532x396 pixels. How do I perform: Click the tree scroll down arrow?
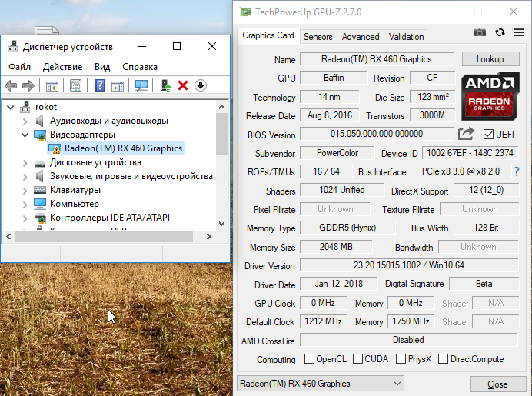[x=222, y=224]
